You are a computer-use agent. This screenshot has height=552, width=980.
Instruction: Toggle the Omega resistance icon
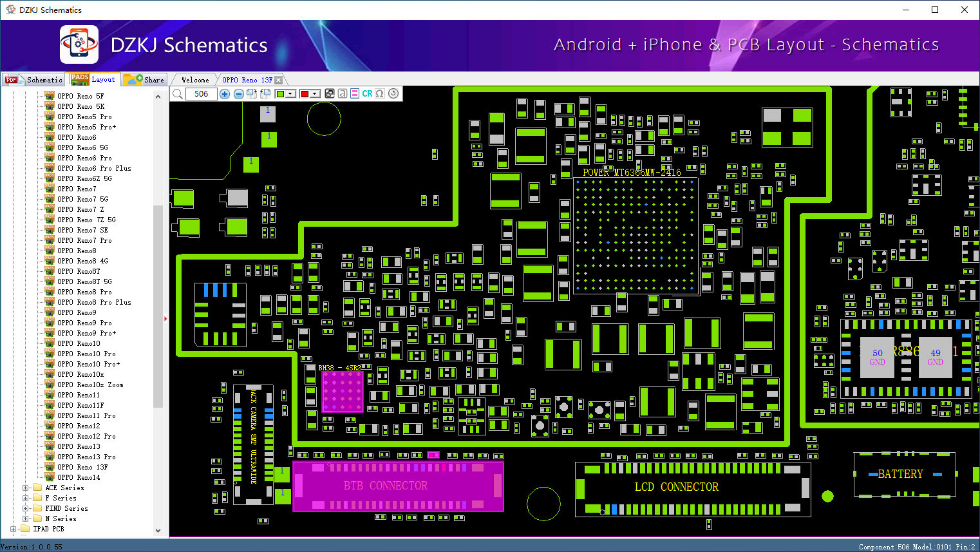(x=380, y=93)
